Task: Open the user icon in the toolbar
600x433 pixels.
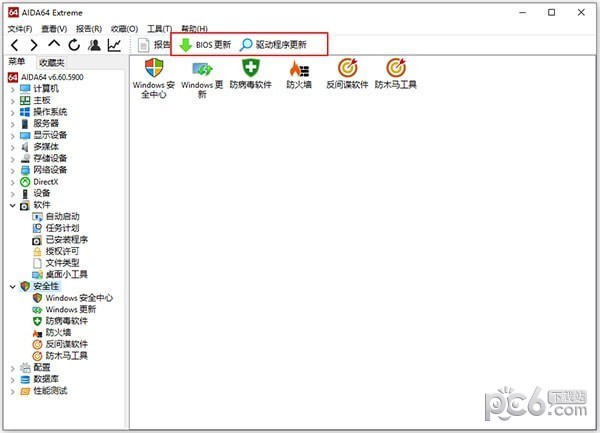Action: [x=94, y=45]
